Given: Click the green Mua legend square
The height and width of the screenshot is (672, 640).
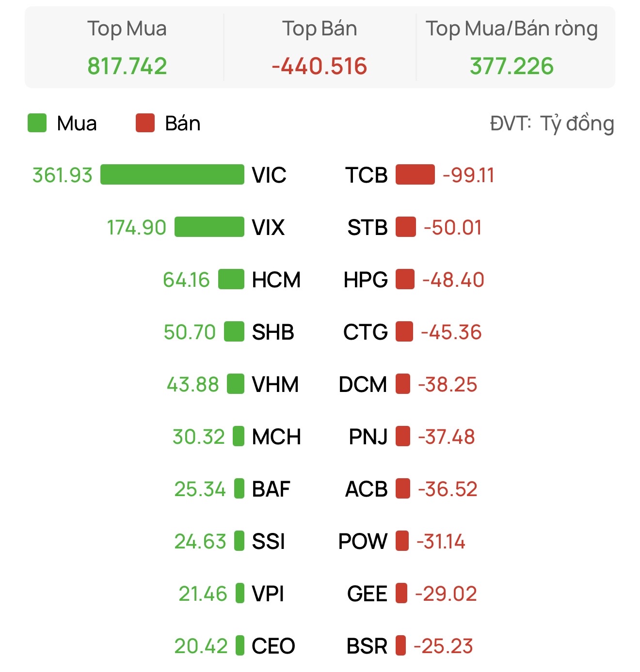Looking at the screenshot, I should (37, 123).
